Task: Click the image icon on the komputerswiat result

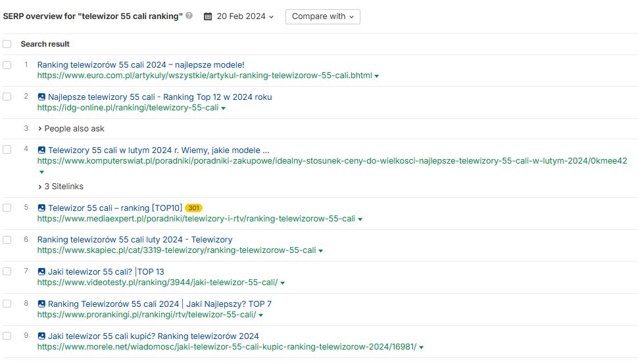Action: pyautogui.click(x=41, y=150)
